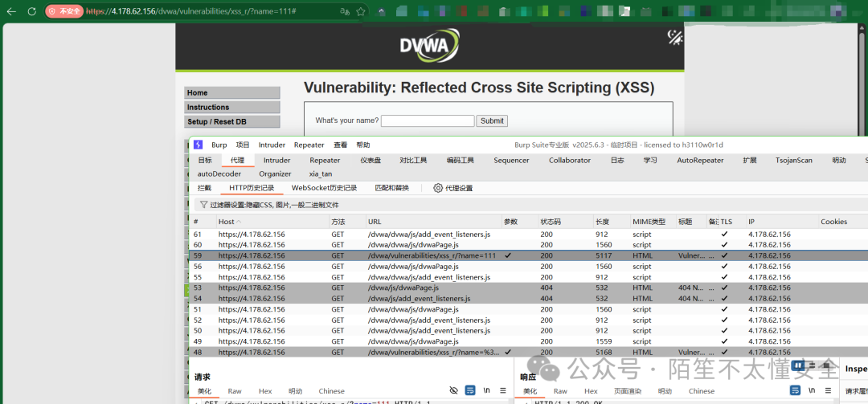This screenshot has width=868, height=404.
Task: Open the 拦截 sub-tab
Action: coord(204,188)
